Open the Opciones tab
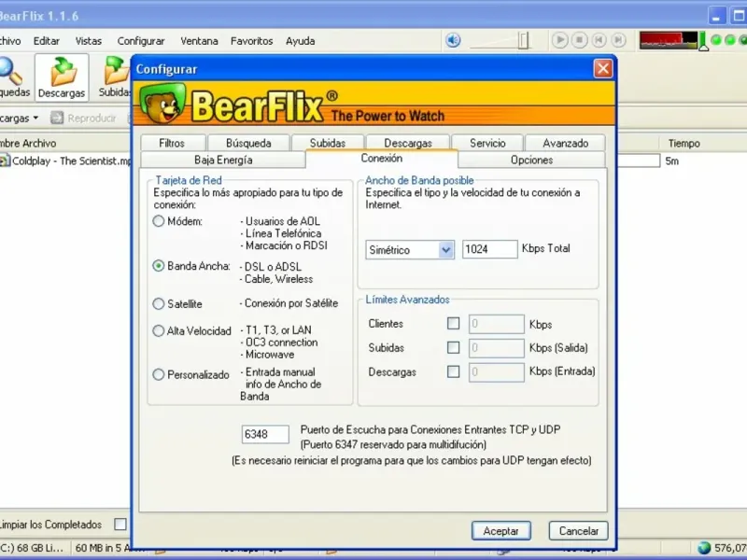 [531, 160]
